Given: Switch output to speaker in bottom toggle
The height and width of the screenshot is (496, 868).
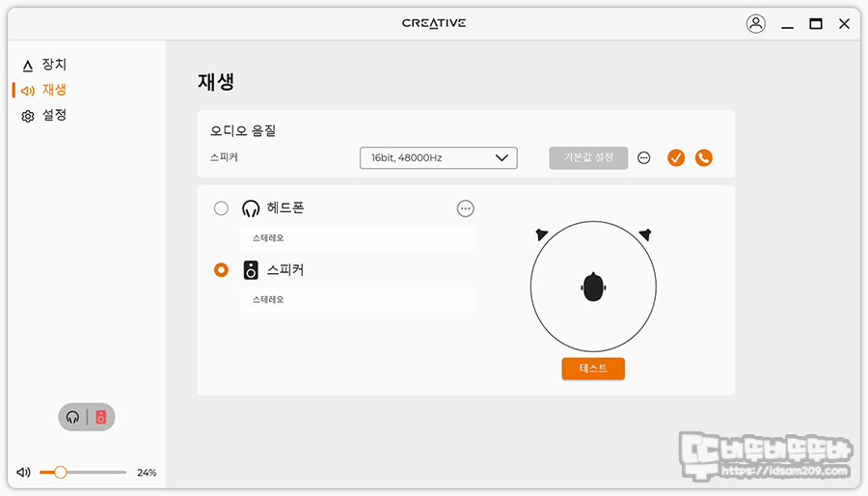Looking at the screenshot, I should click(x=100, y=417).
